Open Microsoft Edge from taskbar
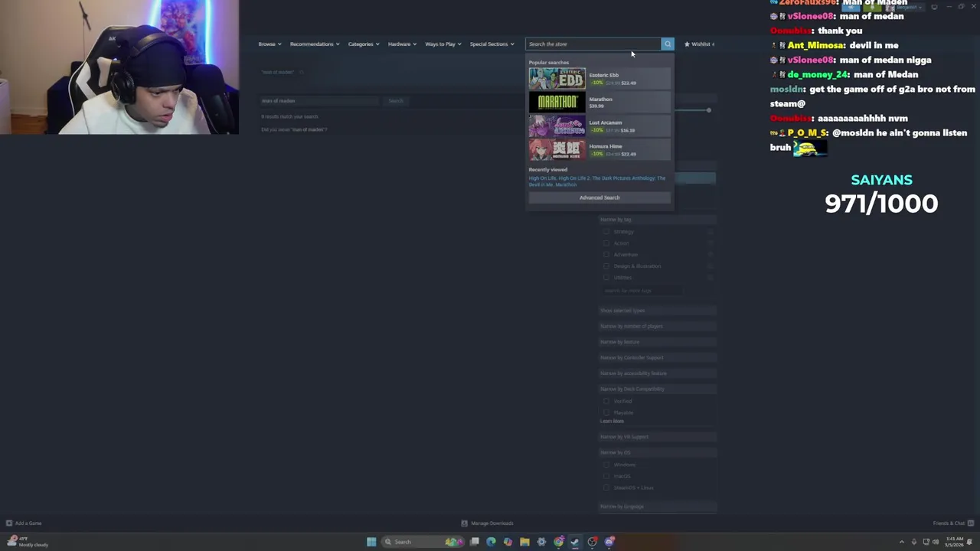The width and height of the screenshot is (980, 551). 491,542
